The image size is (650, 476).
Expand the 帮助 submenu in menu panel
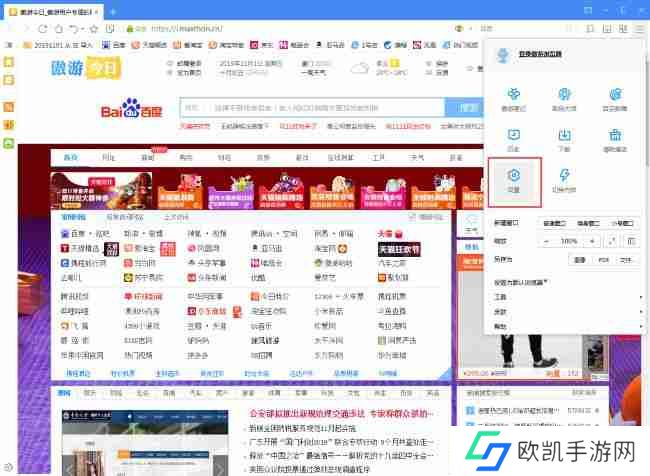click(568, 326)
